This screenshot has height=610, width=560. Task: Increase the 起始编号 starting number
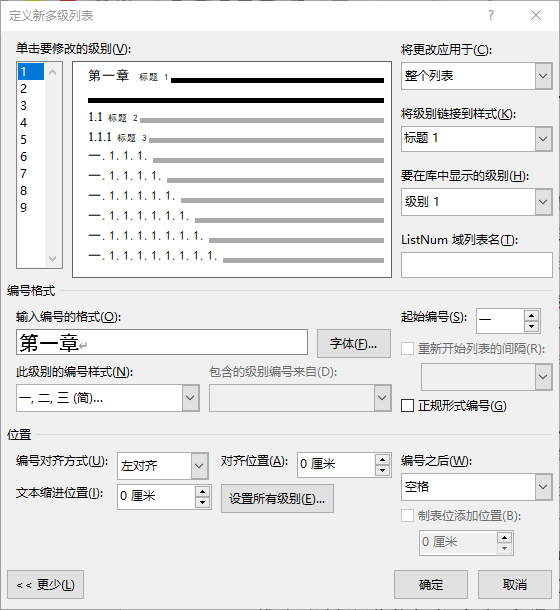tap(531, 315)
